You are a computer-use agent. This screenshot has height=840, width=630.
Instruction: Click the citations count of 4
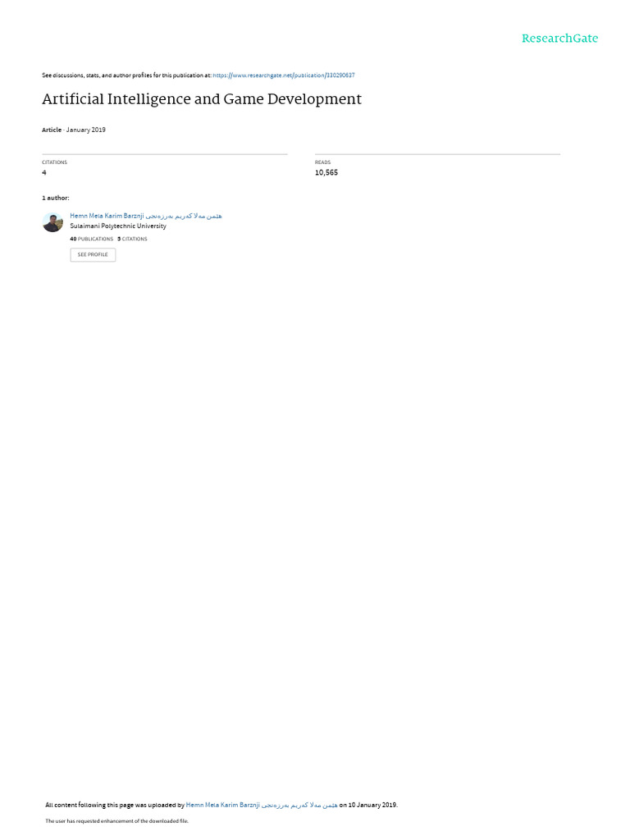tap(44, 172)
